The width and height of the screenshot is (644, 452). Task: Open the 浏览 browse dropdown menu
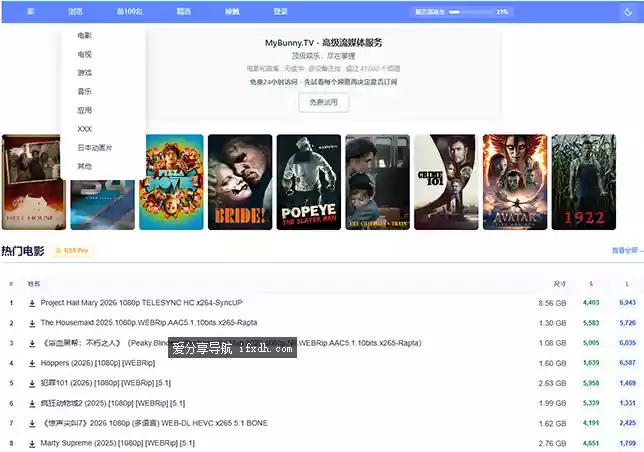pyautogui.click(x=75, y=11)
